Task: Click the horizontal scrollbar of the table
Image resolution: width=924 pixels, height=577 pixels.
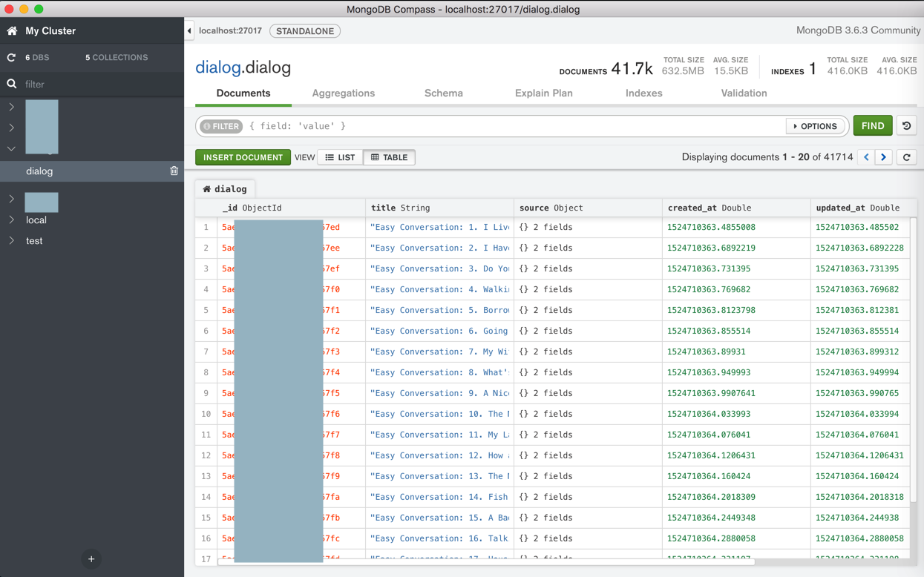Action: click(486, 562)
